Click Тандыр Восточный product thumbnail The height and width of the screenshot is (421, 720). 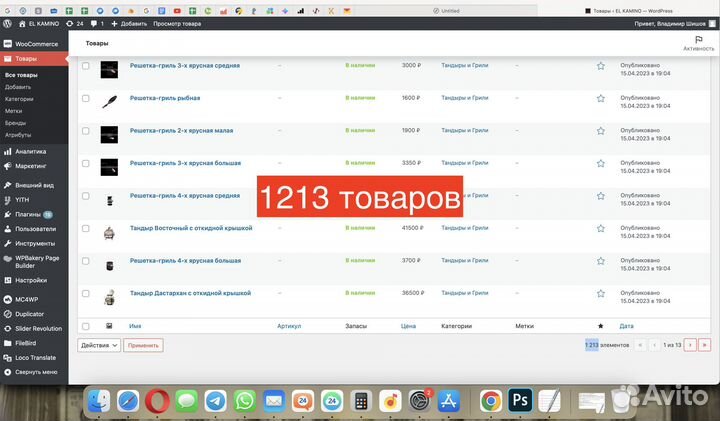(x=109, y=233)
